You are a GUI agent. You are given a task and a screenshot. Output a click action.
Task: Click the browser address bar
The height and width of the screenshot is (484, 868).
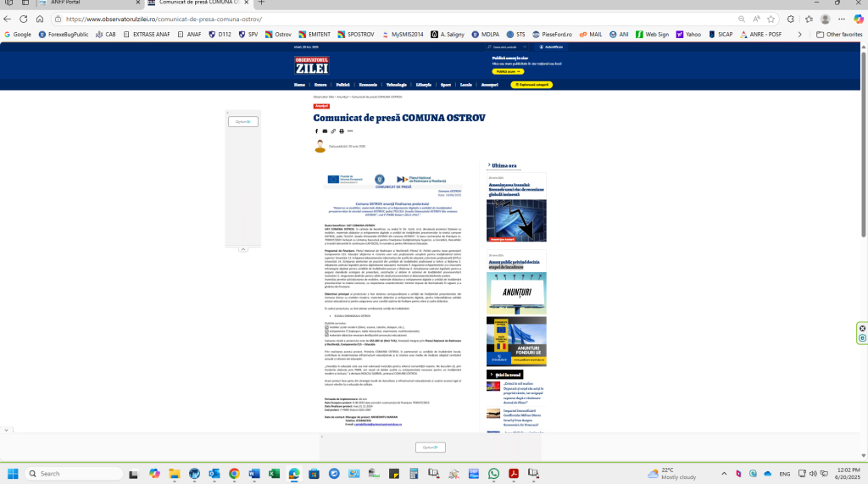pyautogui.click(x=398, y=19)
